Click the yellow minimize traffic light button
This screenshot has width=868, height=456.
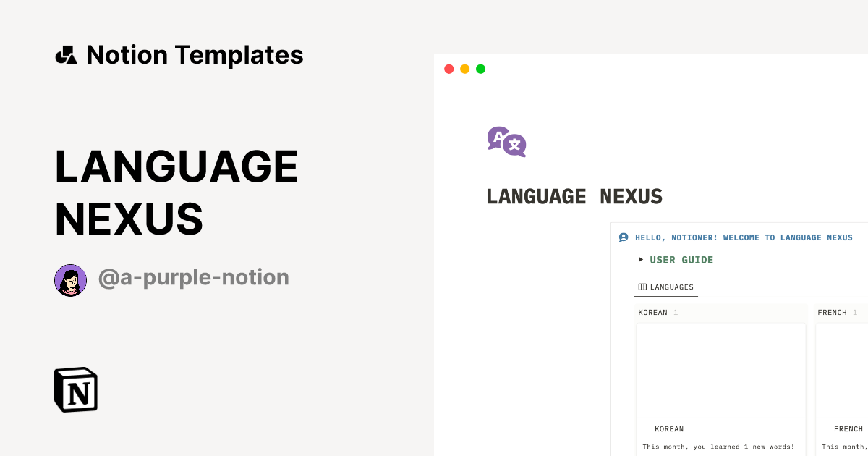[x=464, y=68]
